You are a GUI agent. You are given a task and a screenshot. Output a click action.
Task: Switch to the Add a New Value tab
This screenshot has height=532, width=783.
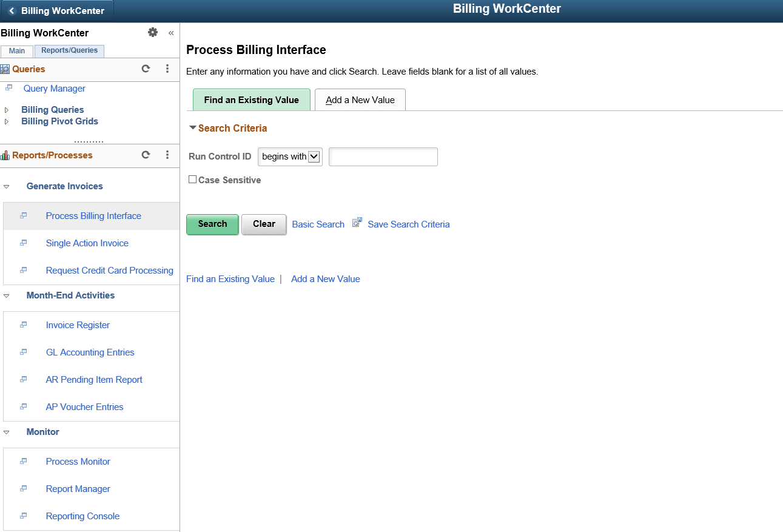360,99
